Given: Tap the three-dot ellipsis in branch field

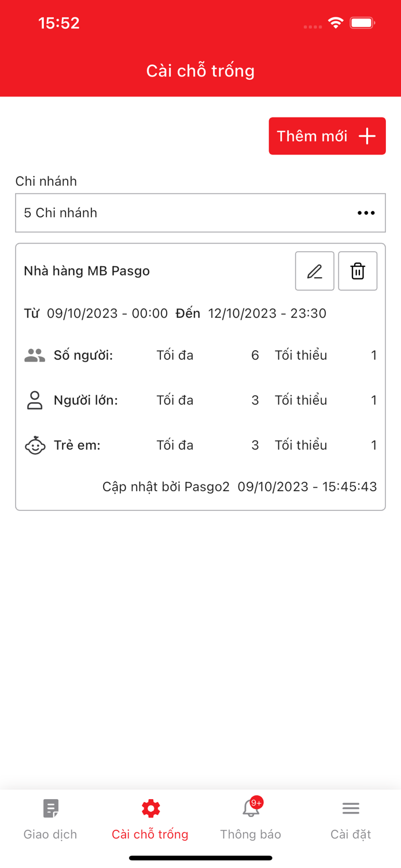Looking at the screenshot, I should pyautogui.click(x=366, y=212).
